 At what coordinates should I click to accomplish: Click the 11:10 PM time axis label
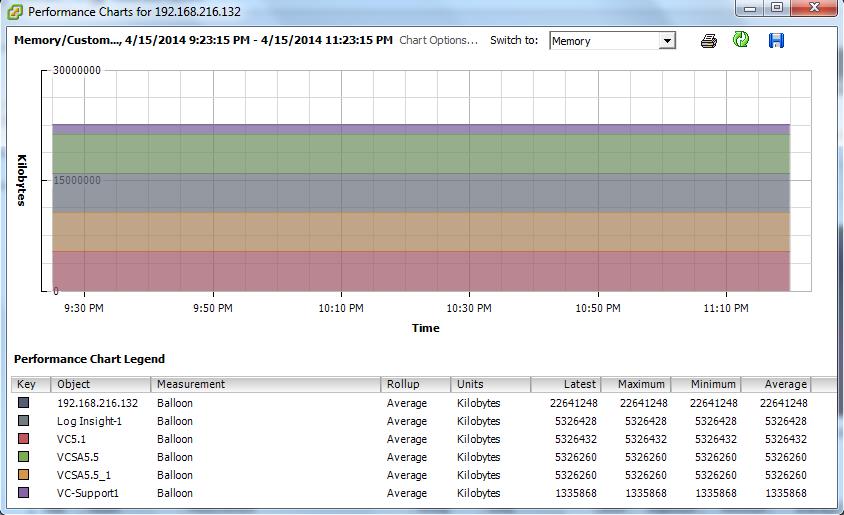[x=726, y=308]
